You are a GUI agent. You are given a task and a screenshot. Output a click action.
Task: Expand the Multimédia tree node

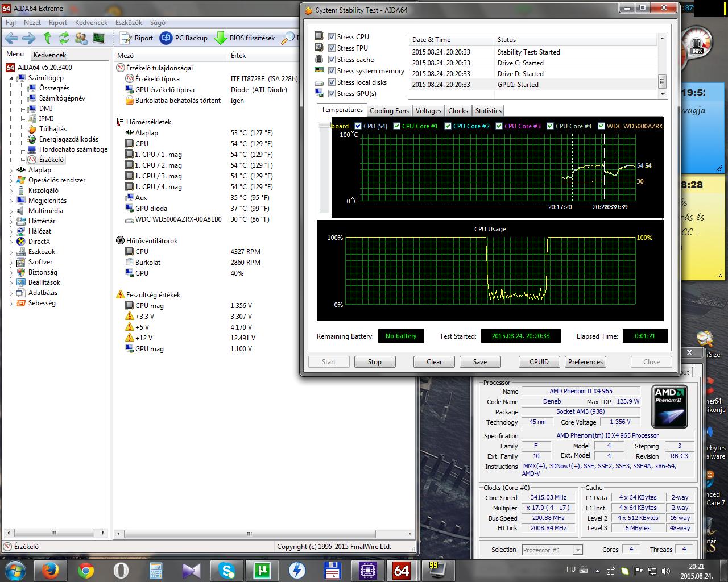pos(11,211)
